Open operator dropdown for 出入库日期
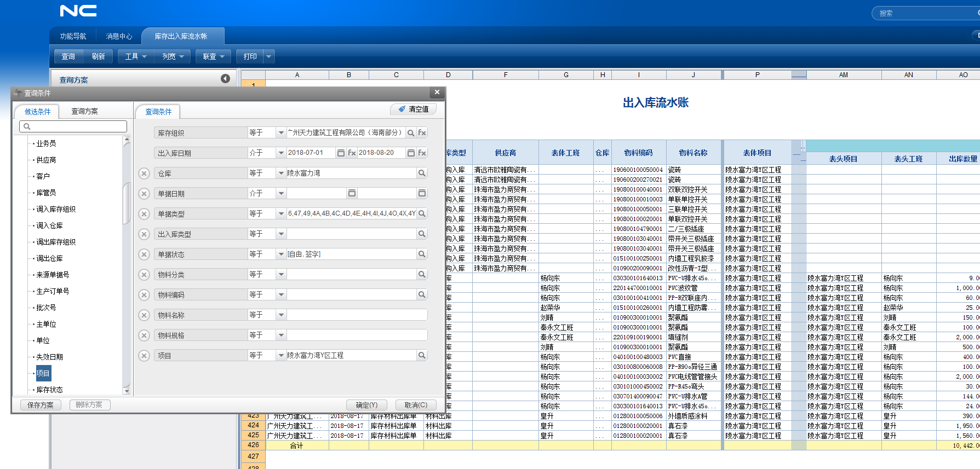Image resolution: width=980 pixels, height=469 pixels. [x=281, y=153]
